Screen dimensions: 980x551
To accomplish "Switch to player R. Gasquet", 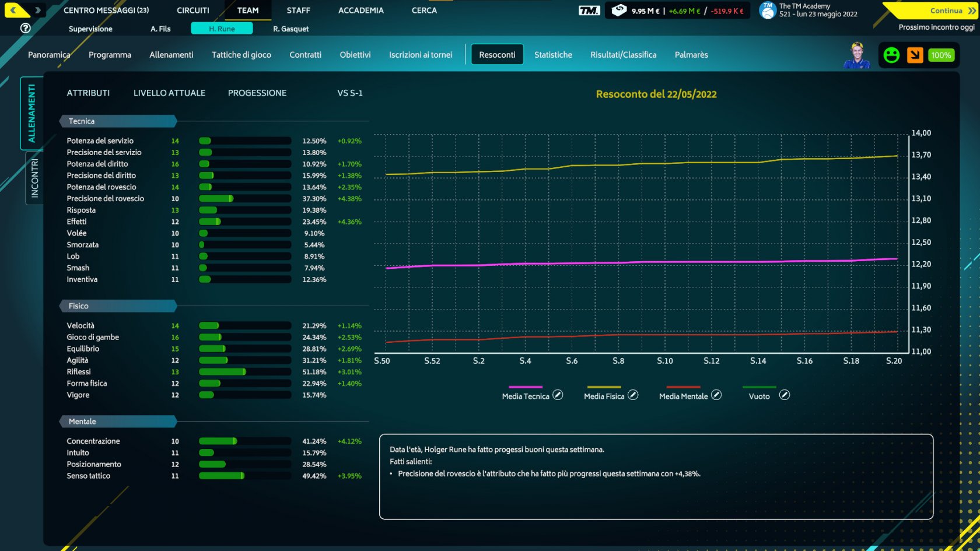I will [290, 29].
